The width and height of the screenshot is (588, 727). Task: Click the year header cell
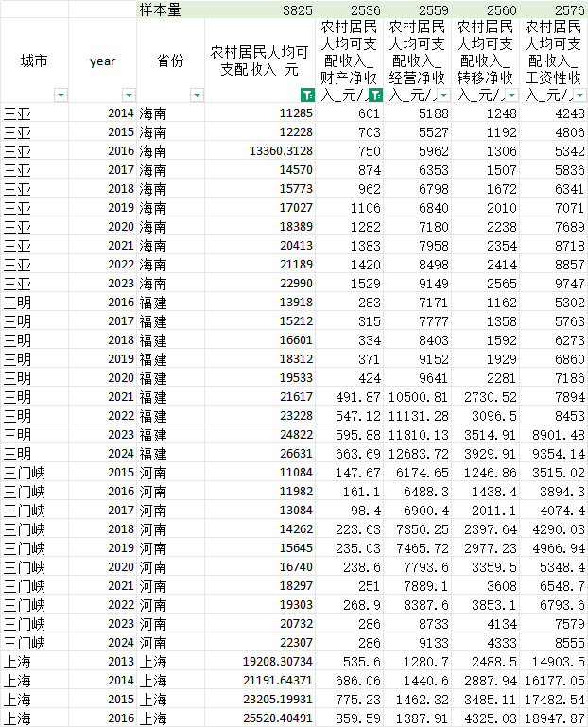[x=102, y=61]
